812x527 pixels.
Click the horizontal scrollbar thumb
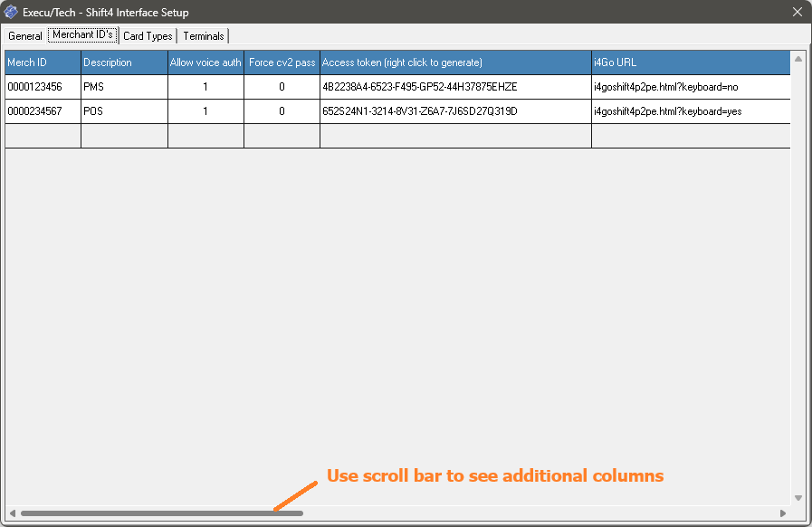click(x=161, y=513)
